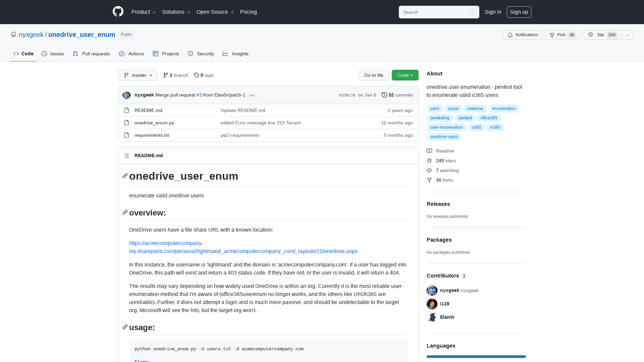Image resolution: width=644 pixels, height=362 pixels.
Task: View the 32 commits history
Action: [x=397, y=95]
